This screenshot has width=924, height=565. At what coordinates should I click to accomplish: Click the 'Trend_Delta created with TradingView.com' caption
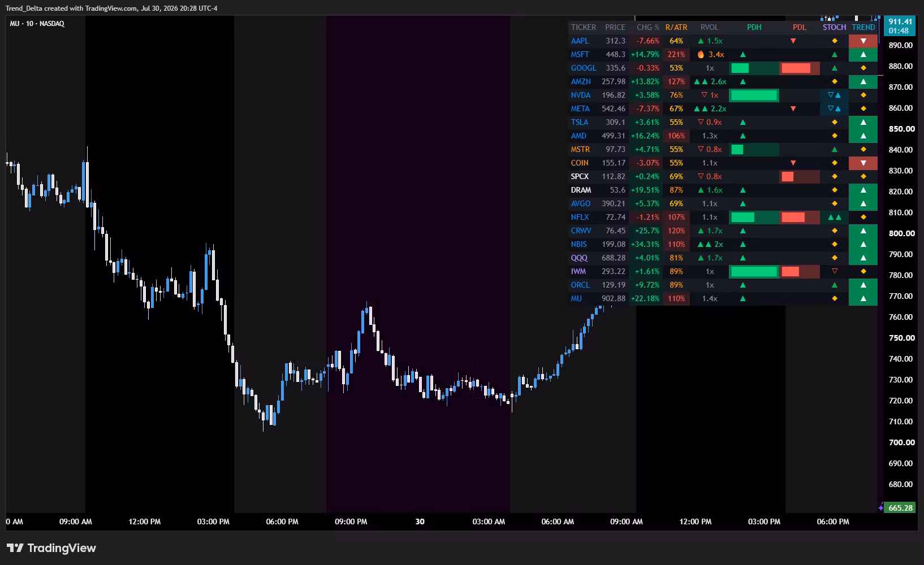[x=72, y=8]
